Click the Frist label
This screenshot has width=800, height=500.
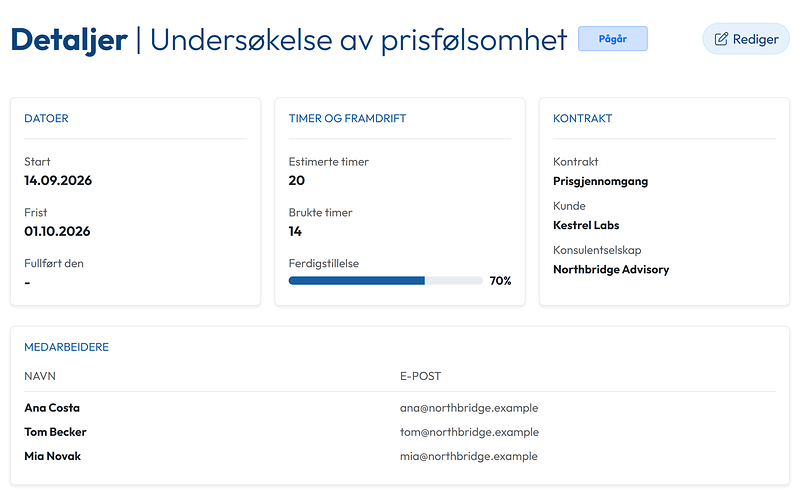pos(36,213)
